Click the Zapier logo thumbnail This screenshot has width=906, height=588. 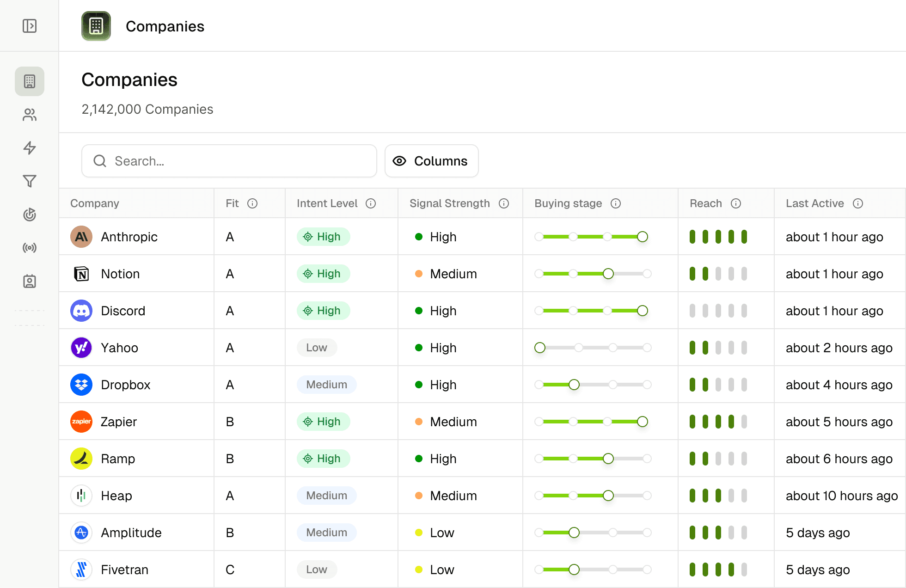point(81,422)
